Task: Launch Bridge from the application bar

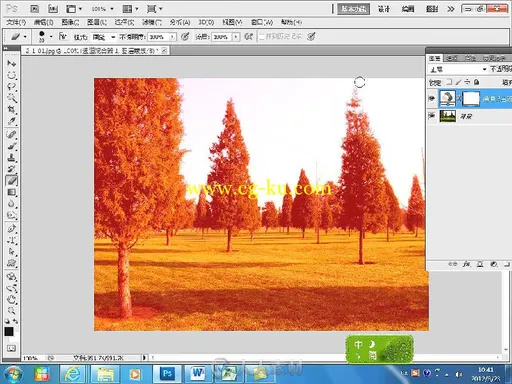Action: tap(35, 9)
